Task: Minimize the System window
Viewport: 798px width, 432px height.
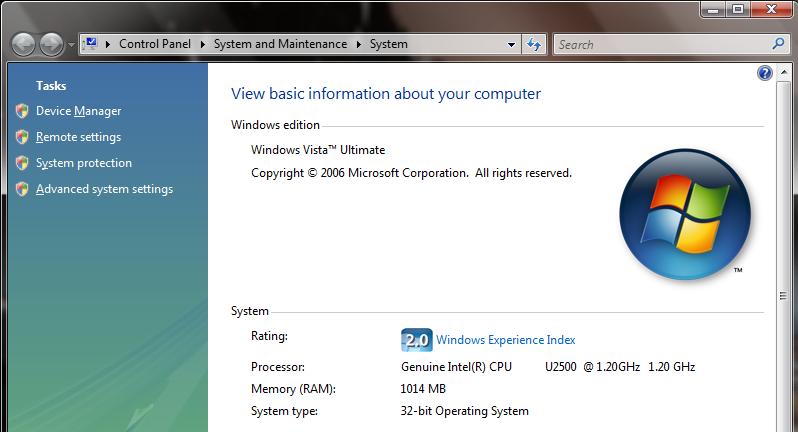Action: 713,10
